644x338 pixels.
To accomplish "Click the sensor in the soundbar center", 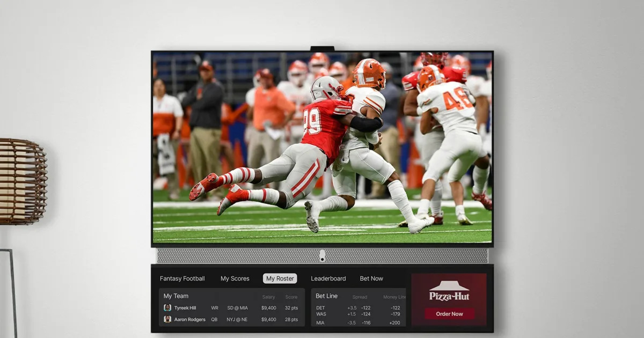I will (x=322, y=256).
